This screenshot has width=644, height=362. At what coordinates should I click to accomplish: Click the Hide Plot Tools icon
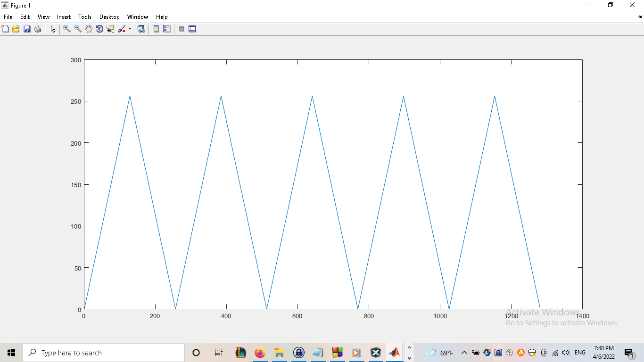182,29
